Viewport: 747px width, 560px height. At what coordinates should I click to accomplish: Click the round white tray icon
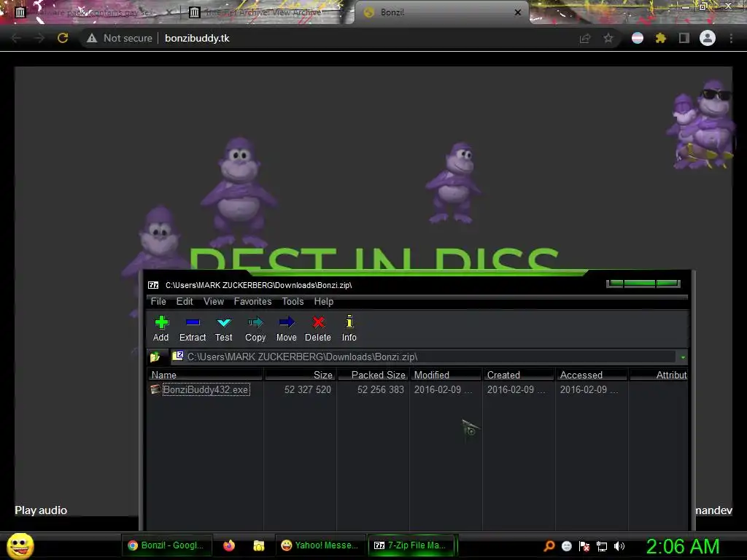(566, 546)
